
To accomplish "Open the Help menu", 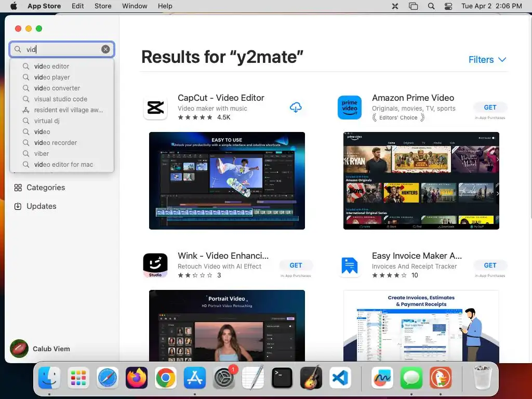I will pyautogui.click(x=165, y=6).
